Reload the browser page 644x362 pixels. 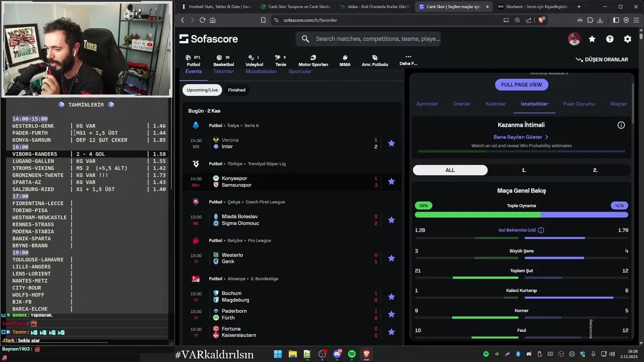tap(202, 20)
